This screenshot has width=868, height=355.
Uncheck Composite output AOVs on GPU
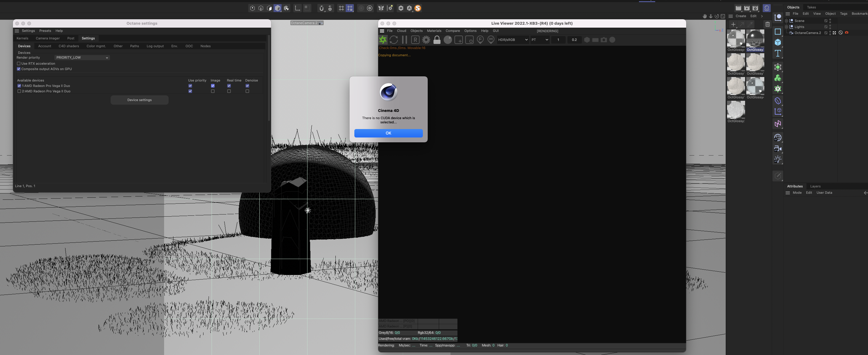click(19, 69)
